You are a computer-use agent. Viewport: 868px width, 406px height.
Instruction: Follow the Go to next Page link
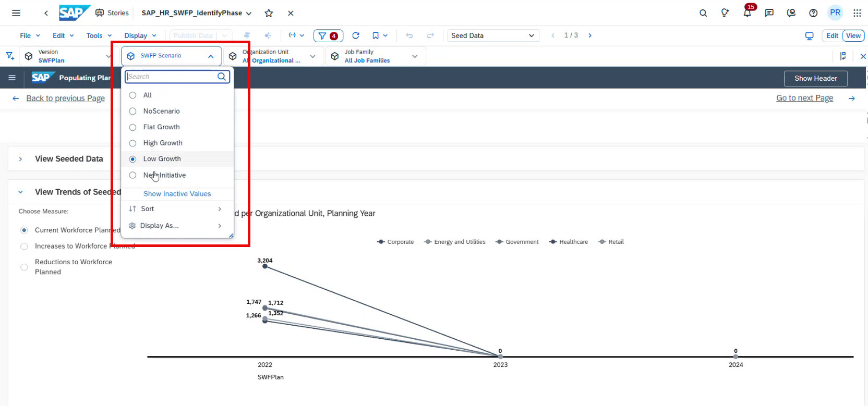[x=804, y=98]
